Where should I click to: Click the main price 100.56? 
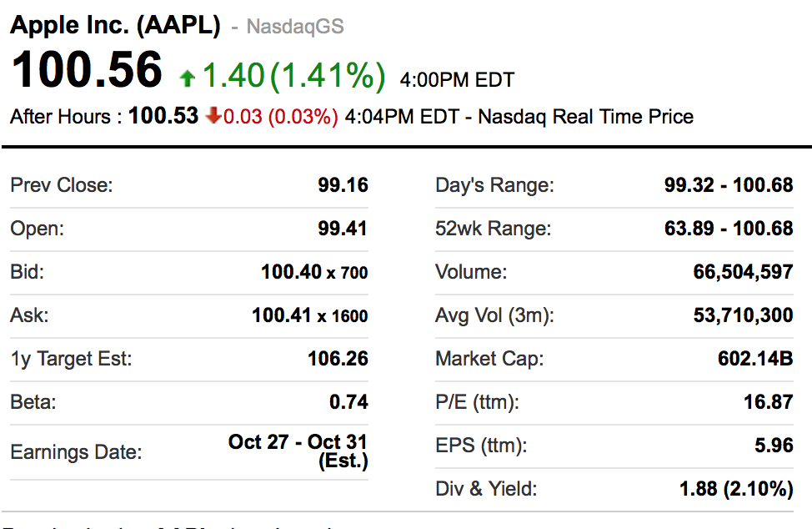86,70
